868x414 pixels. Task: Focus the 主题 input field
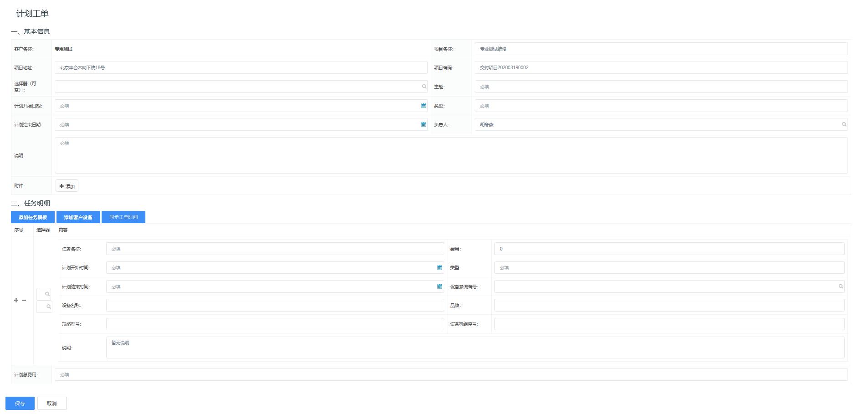661,87
